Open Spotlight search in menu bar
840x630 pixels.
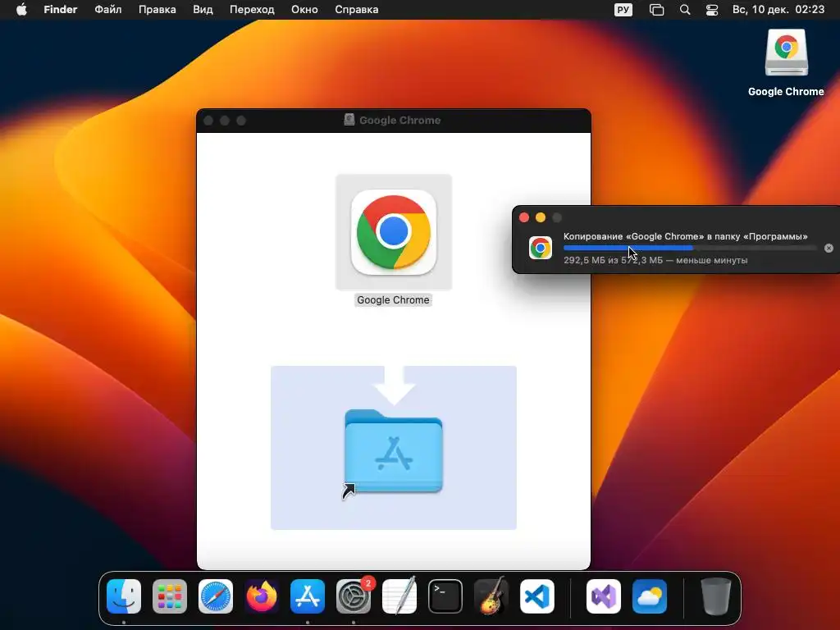pyautogui.click(x=685, y=10)
